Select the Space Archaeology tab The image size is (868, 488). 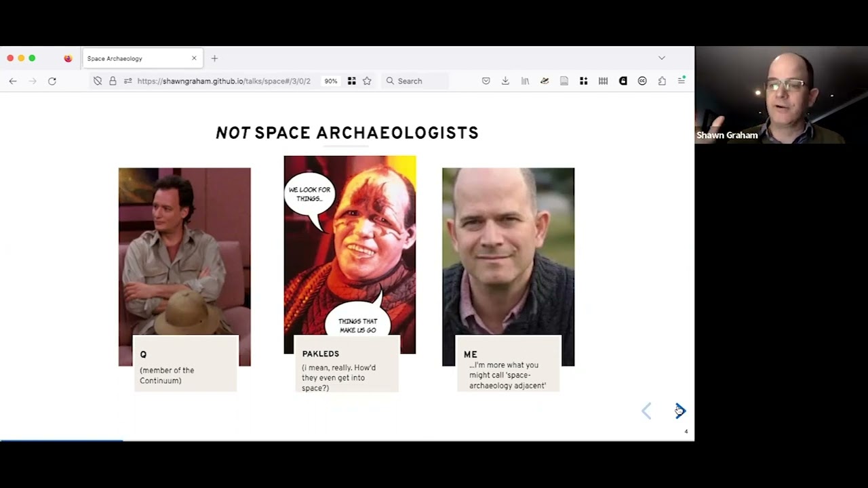142,58
